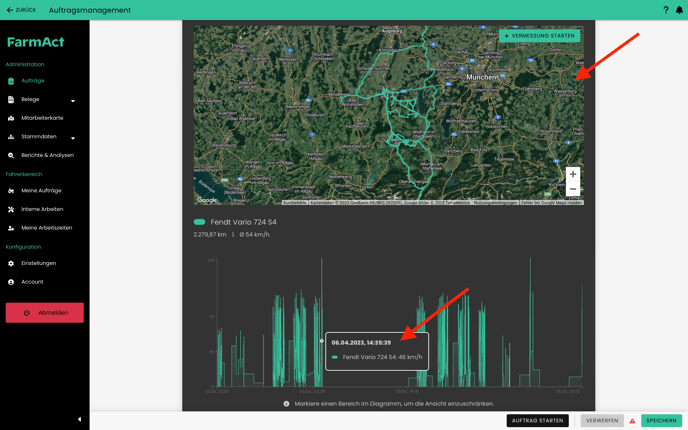Expand the Belege submenu arrow

[73, 101]
